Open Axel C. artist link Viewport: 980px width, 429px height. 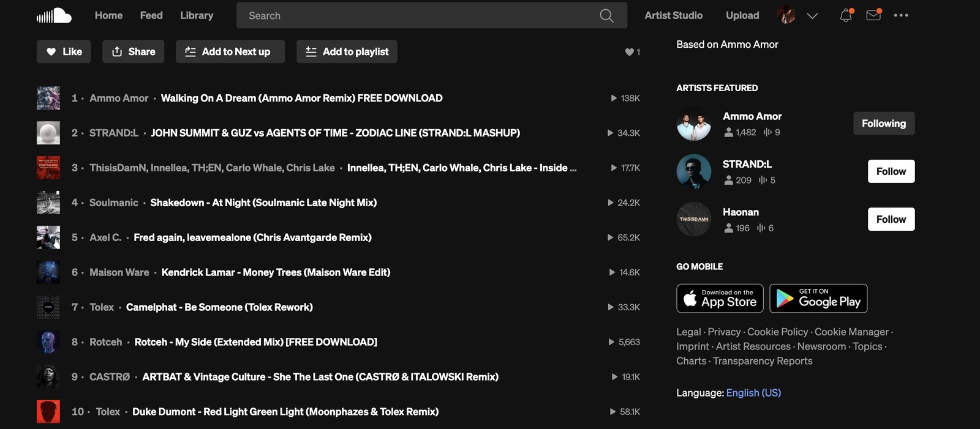click(x=105, y=237)
